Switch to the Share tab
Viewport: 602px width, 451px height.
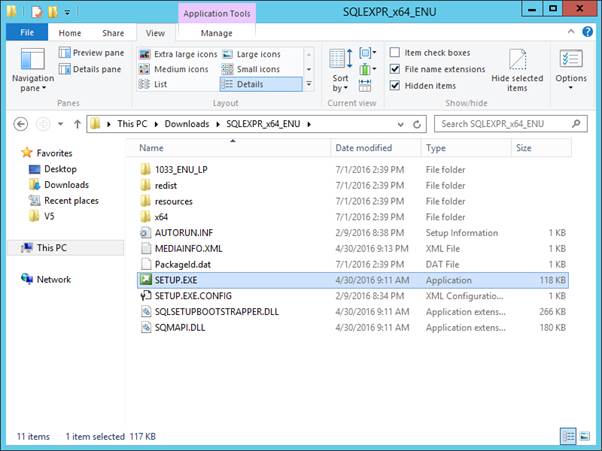(x=113, y=33)
